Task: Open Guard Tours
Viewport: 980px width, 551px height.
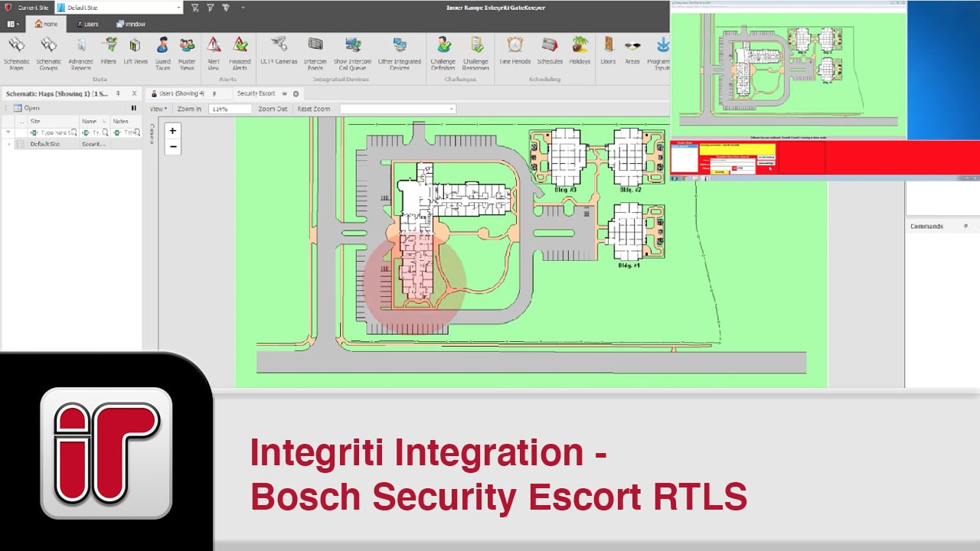Action: pos(162,53)
